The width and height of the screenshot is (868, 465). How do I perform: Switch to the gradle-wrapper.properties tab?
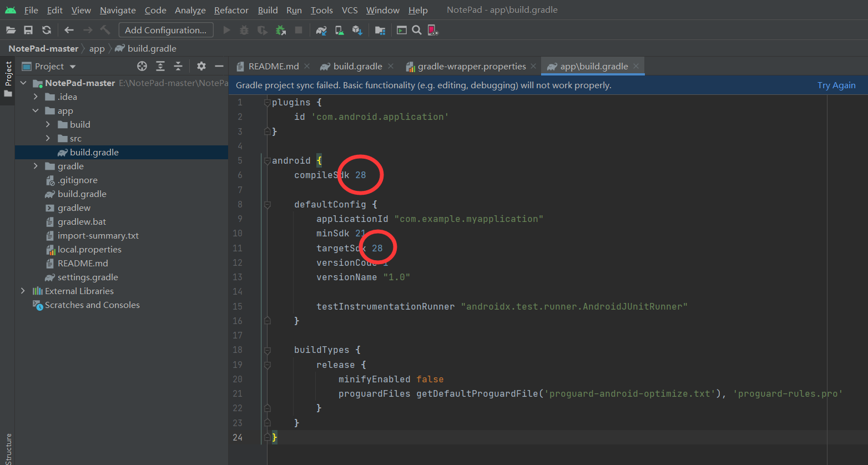(x=472, y=66)
